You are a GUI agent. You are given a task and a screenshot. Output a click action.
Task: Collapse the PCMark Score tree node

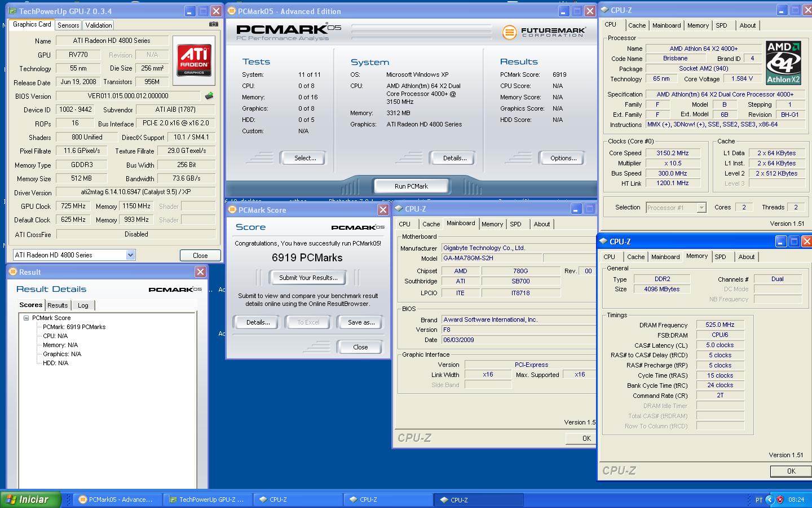[26, 318]
